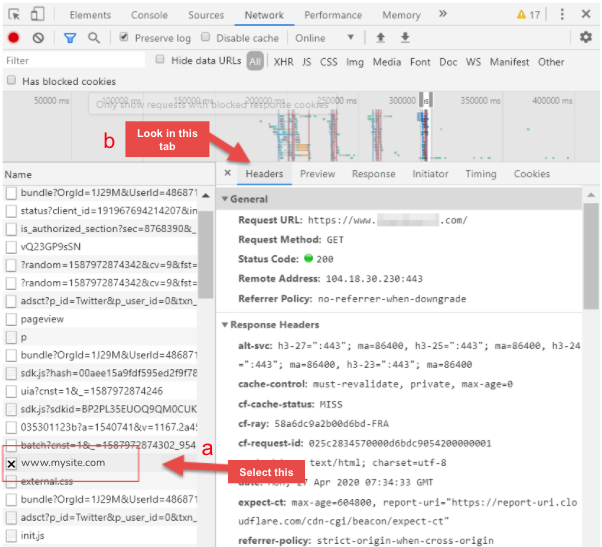Filter requests by WS
This screenshot has height=547, width=602.
tap(473, 62)
